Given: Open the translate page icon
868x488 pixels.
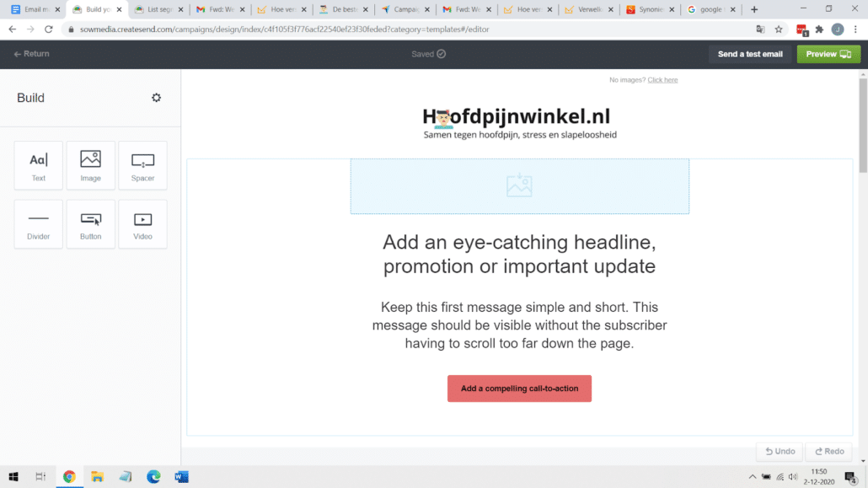Looking at the screenshot, I should pos(761,29).
